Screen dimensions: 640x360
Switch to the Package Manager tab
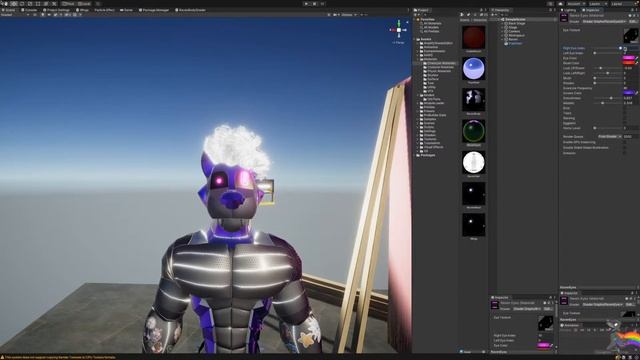tap(154, 10)
